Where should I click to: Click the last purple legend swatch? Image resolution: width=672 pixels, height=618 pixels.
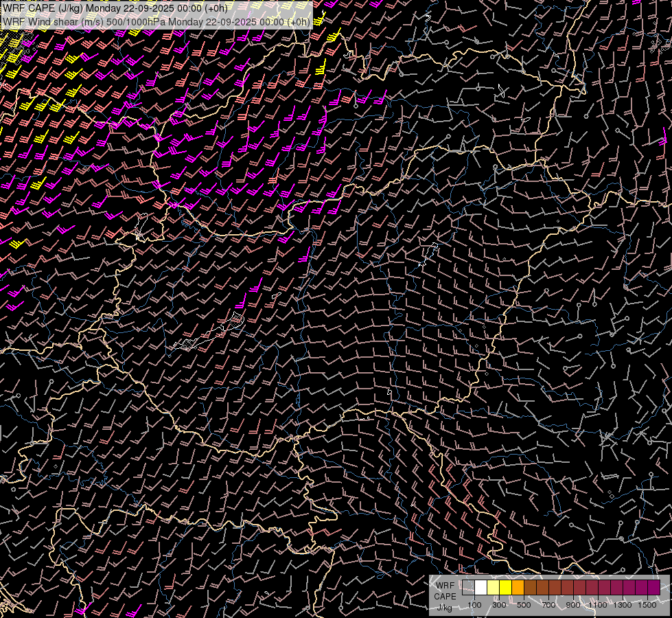coord(653,587)
